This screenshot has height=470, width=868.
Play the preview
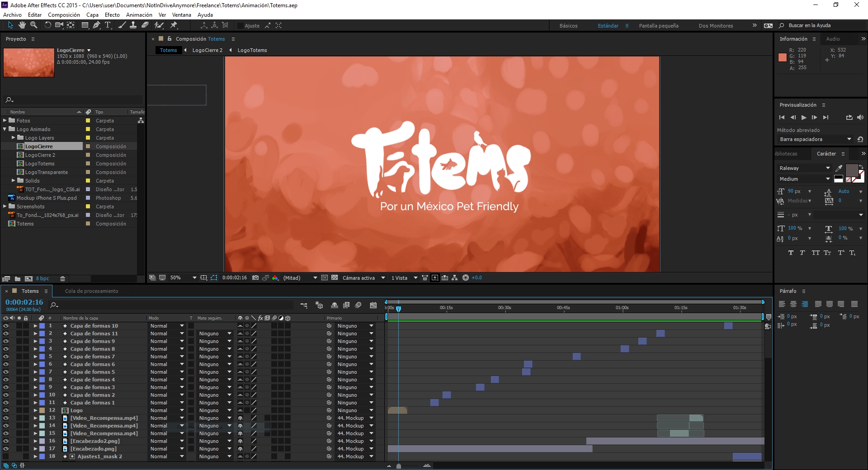pyautogui.click(x=804, y=117)
